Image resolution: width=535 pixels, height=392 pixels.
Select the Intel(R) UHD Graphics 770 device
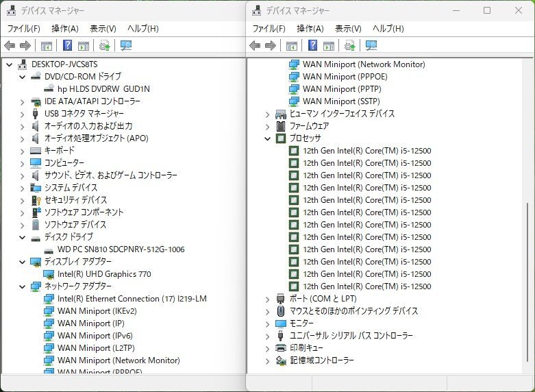(104, 274)
